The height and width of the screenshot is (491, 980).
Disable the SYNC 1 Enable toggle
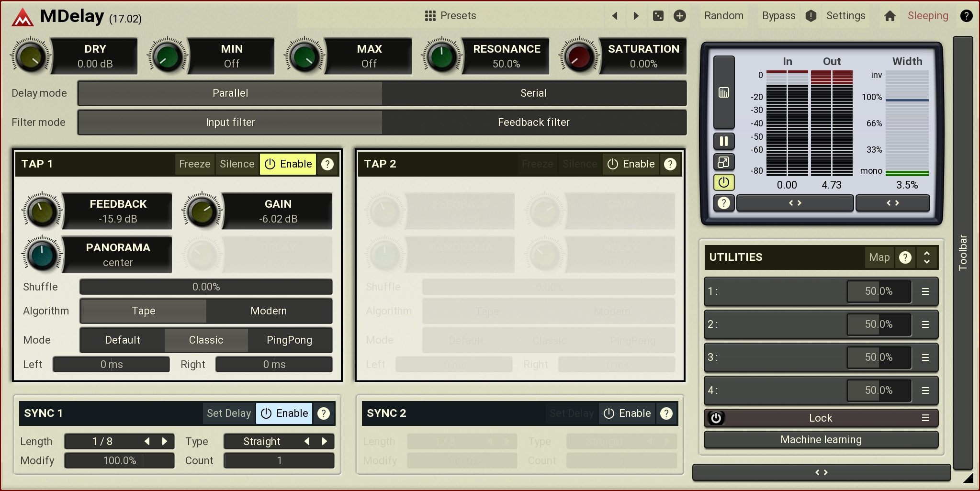point(284,413)
